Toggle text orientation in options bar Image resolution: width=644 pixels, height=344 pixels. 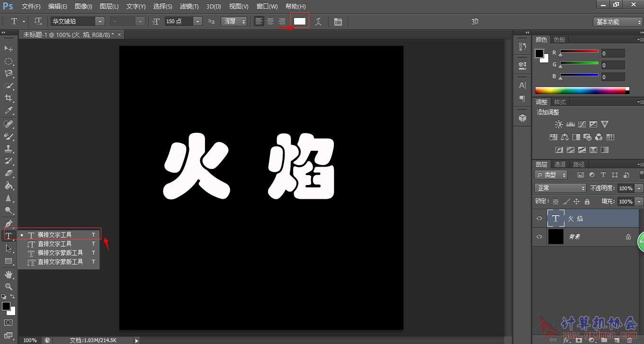38,21
